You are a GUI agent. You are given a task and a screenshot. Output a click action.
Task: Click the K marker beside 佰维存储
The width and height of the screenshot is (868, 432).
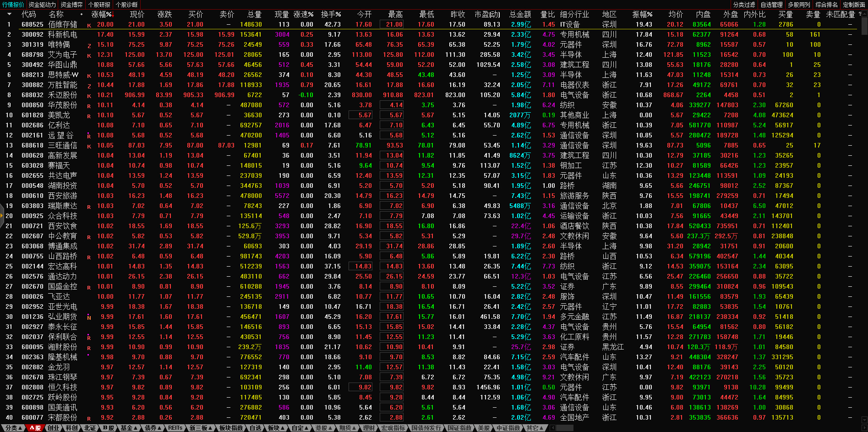pyautogui.click(x=89, y=26)
